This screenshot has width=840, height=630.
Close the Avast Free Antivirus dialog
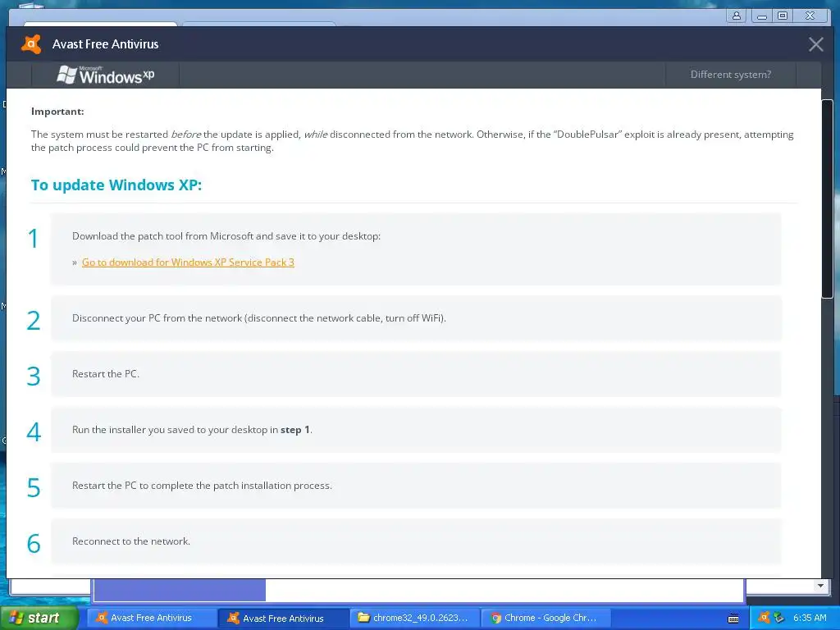coord(816,44)
